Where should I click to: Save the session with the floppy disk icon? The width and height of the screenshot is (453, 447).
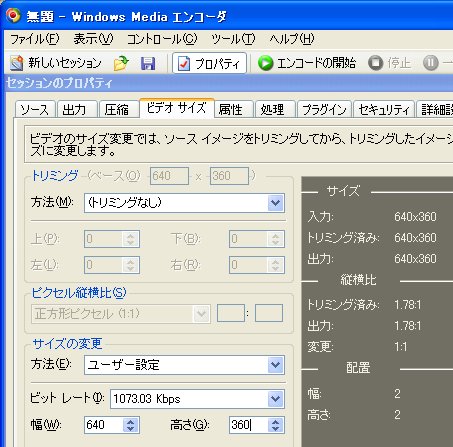point(148,63)
